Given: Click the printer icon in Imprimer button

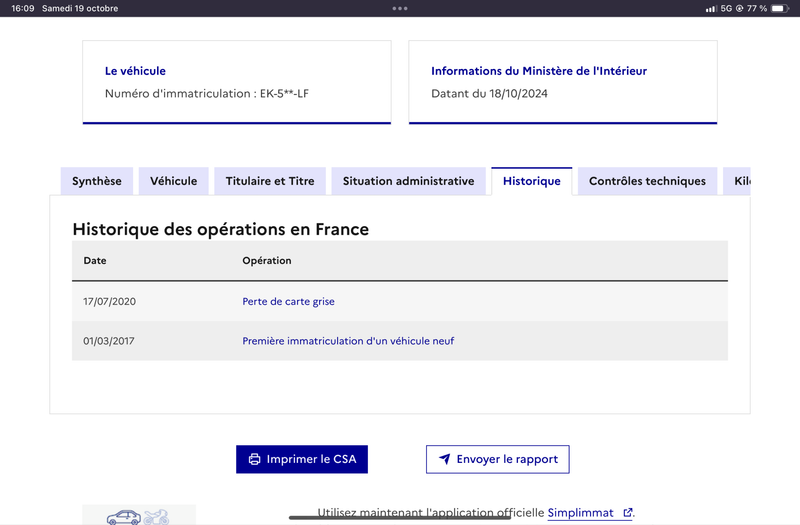Looking at the screenshot, I should [x=254, y=459].
